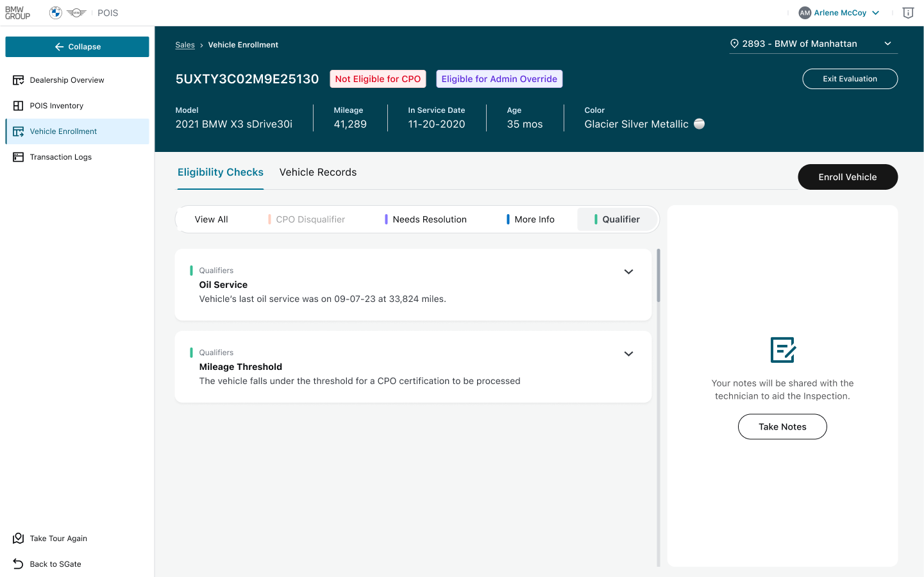The height and width of the screenshot is (577, 924).
Task: Click the eligibility list vertical scrollbar
Action: (659, 276)
